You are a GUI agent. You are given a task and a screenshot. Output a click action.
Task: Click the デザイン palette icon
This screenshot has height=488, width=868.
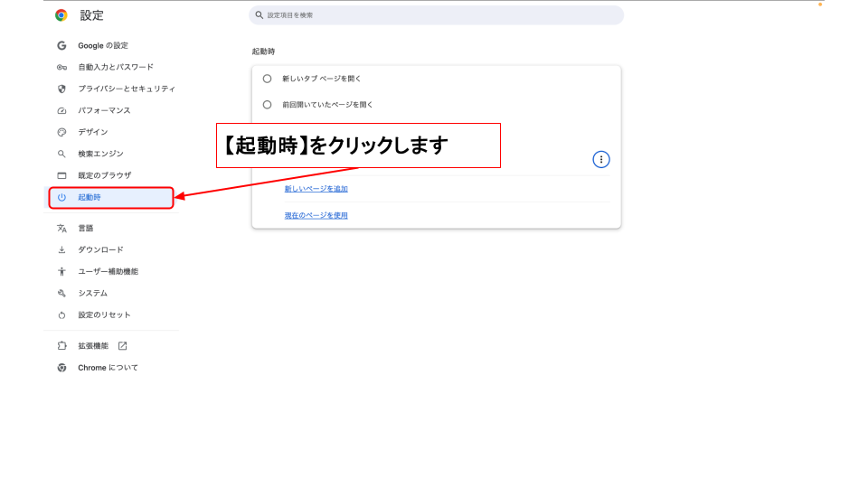pos(61,132)
